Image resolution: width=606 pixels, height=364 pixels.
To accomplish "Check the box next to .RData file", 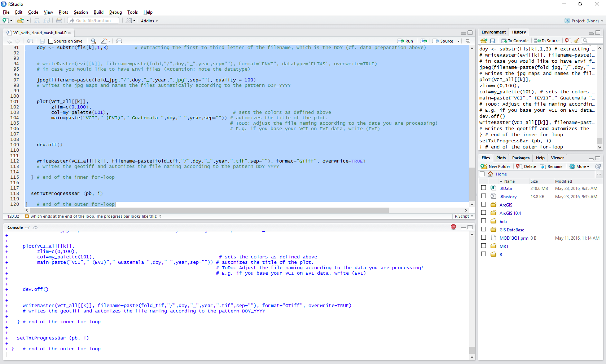I will click(x=483, y=188).
